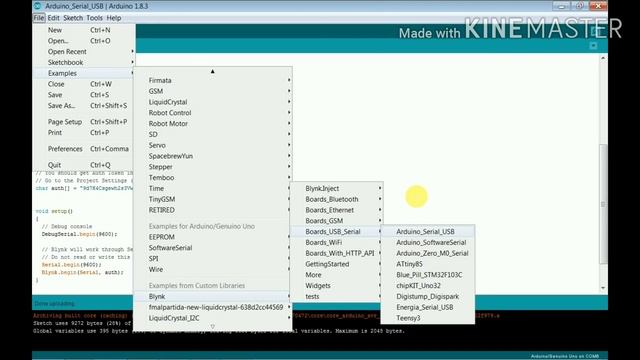Viewport: 640px width, 360px height.
Task: Open the Sketch menu
Action: coord(73,18)
